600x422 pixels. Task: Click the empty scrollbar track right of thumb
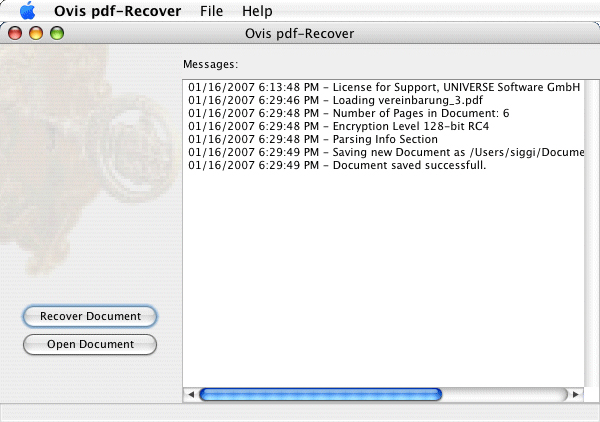[x=505, y=394]
